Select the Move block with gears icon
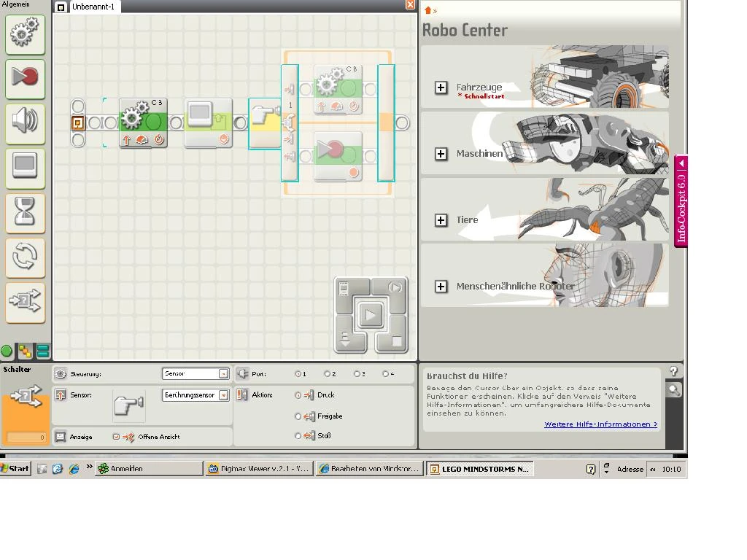Screen dimensions: 747x560 [25, 34]
